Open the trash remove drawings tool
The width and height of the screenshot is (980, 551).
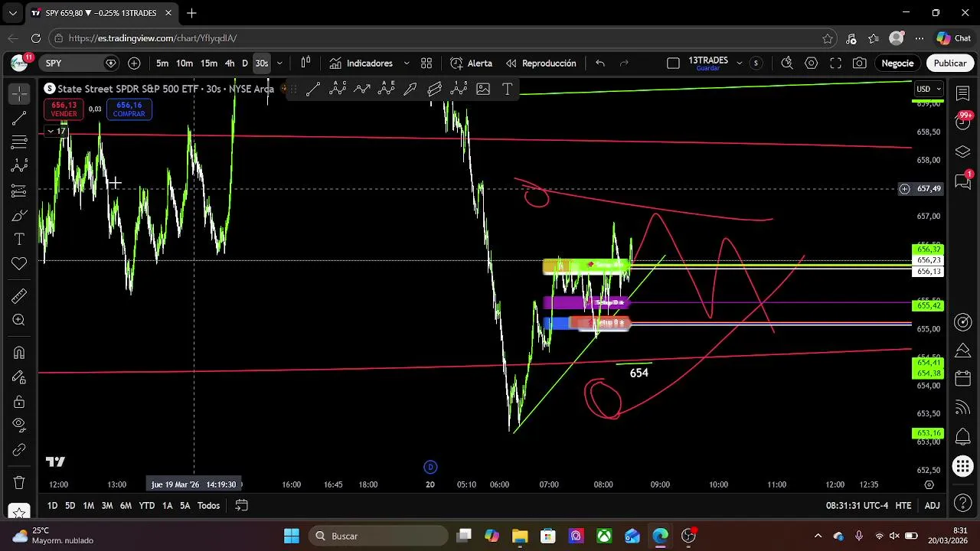[x=19, y=483]
